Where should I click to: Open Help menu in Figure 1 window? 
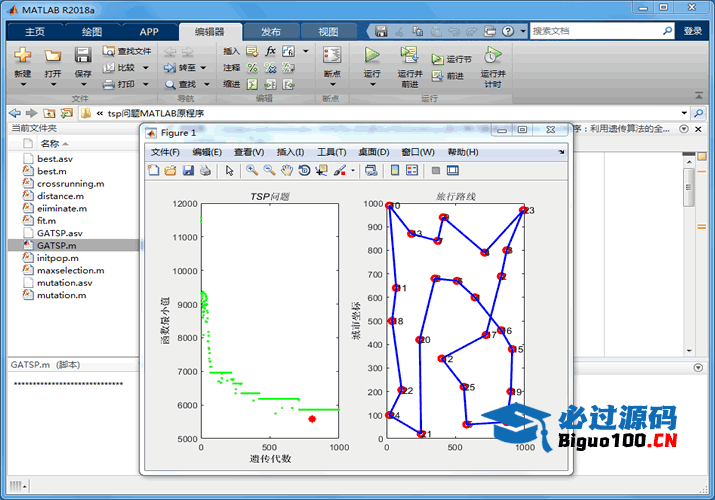[x=463, y=152]
